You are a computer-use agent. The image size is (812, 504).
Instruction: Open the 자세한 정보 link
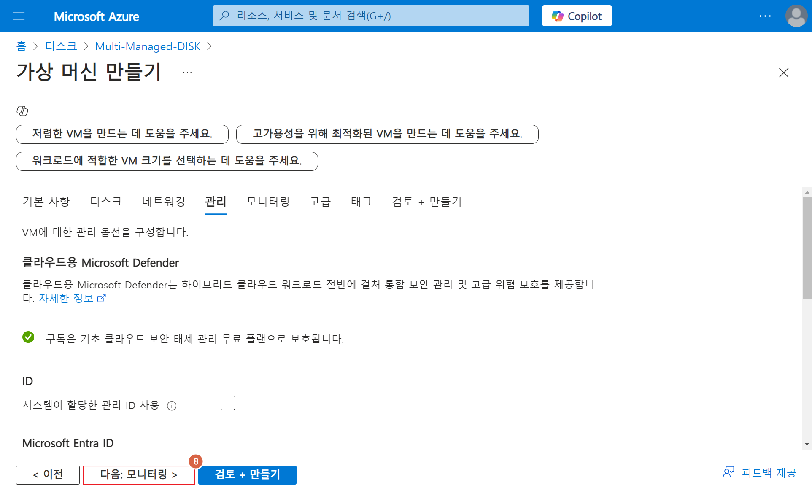click(66, 298)
